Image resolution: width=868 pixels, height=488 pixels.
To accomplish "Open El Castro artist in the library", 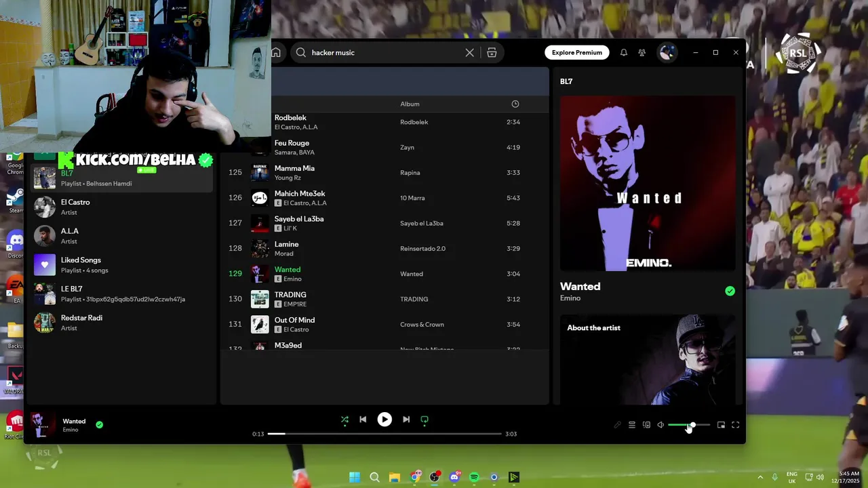I will tap(121, 207).
